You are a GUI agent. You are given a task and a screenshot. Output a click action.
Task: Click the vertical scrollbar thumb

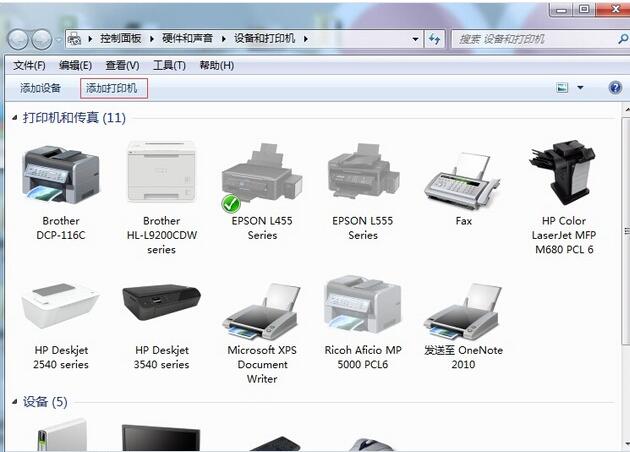(626, 231)
